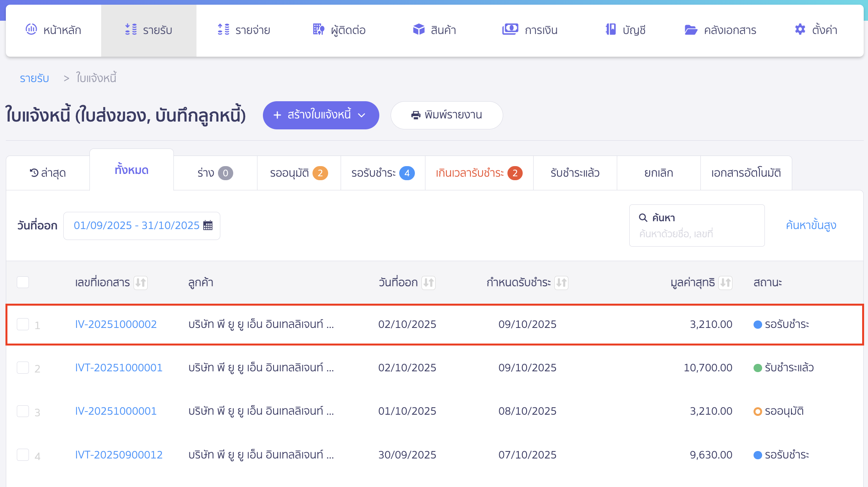Open invoice IV-20251000001 link

click(x=116, y=411)
